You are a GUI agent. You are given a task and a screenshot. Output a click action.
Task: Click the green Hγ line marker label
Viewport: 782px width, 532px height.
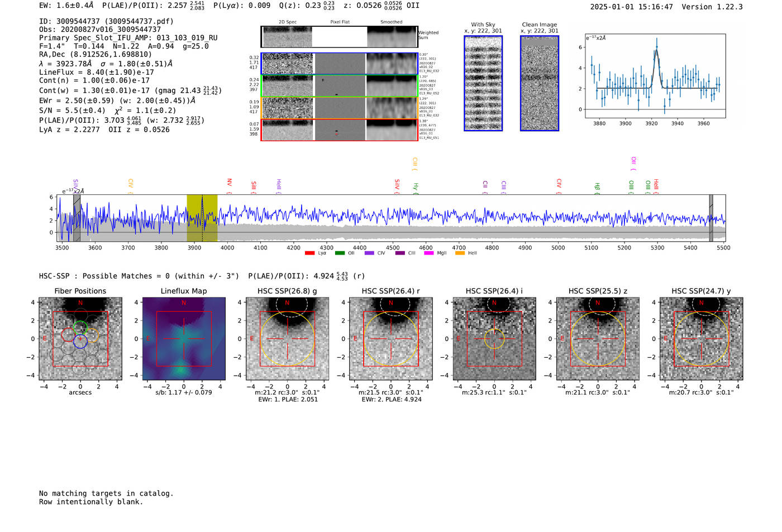click(416, 188)
